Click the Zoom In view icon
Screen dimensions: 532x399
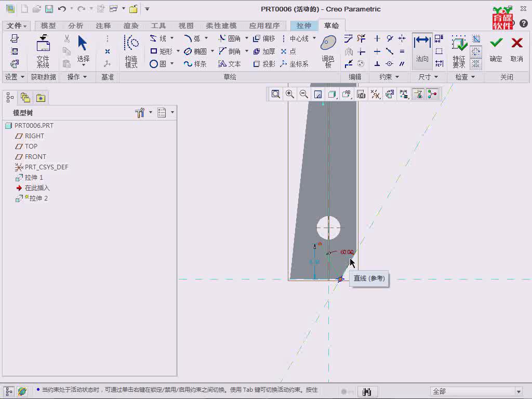tap(290, 94)
